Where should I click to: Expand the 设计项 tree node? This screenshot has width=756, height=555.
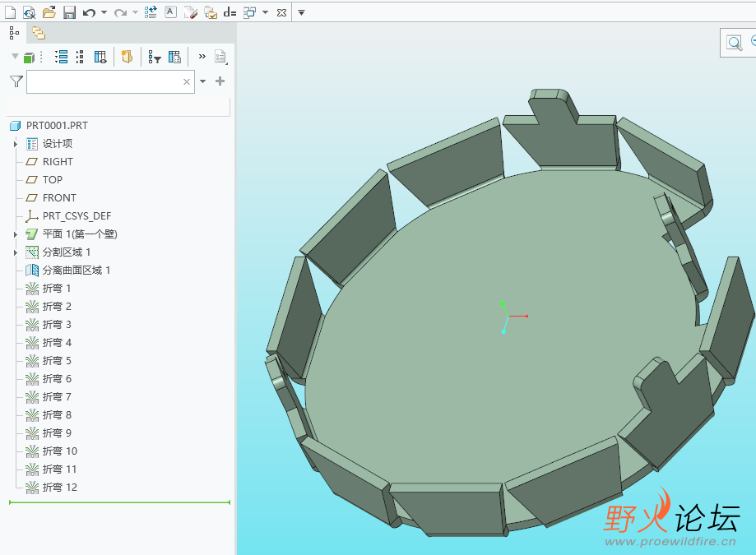point(16,144)
